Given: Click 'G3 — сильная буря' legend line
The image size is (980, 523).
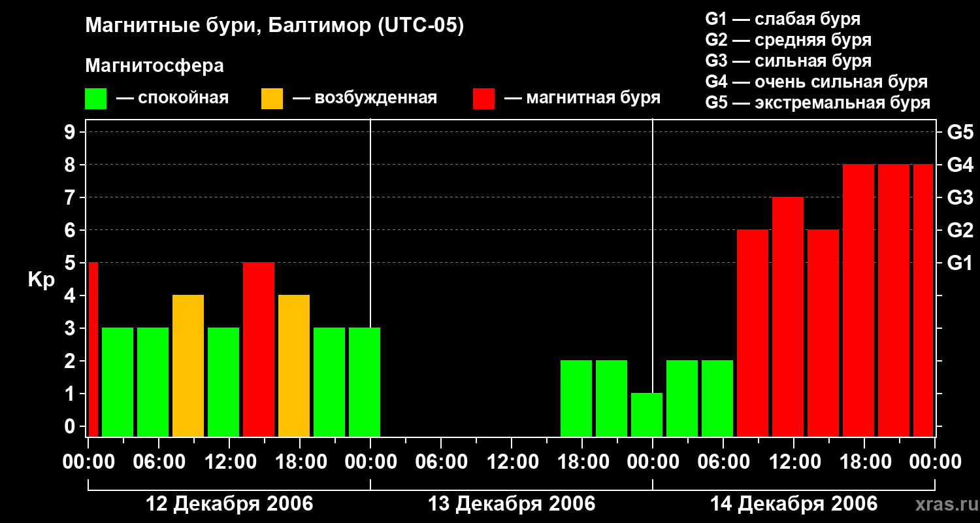Looking at the screenshot, I should click(788, 61).
